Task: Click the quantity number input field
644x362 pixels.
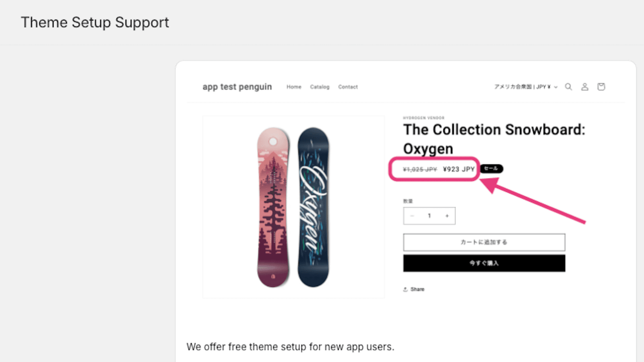Action: [x=429, y=216]
